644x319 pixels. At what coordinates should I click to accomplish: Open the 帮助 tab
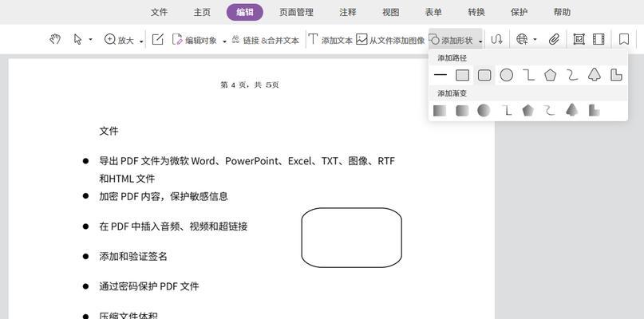click(562, 12)
